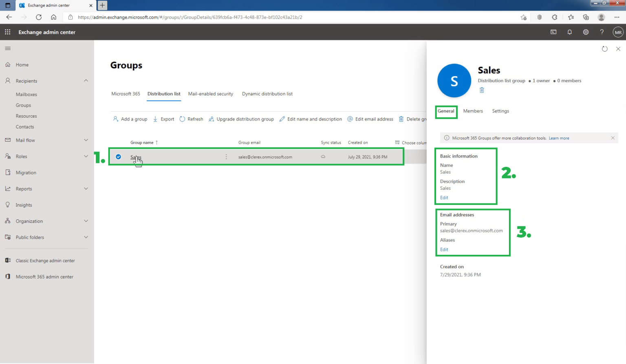This screenshot has height=364, width=626.
Task: Collapse the navigation with the hamburger icon
Action: 7,48
